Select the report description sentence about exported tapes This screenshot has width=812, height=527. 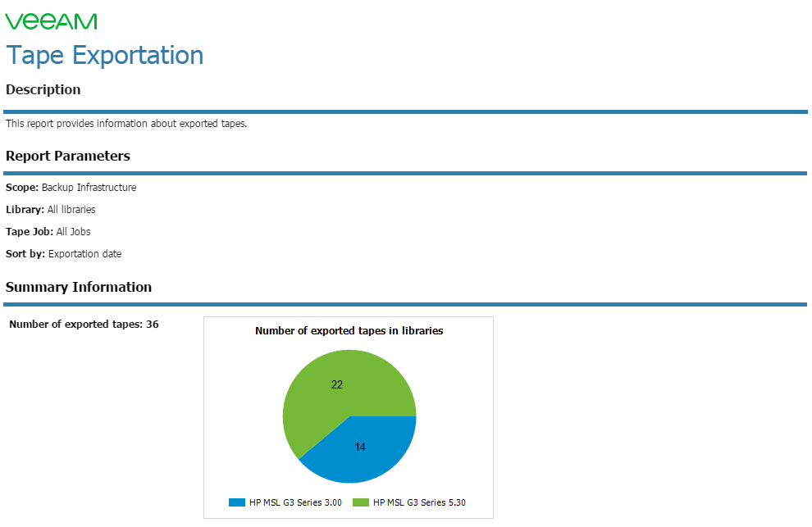[126, 124]
